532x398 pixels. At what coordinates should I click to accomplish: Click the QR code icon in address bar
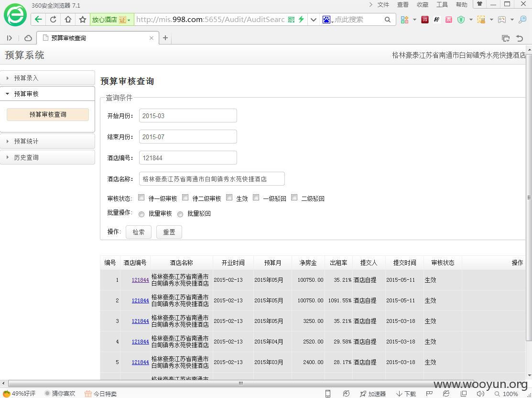291,19
